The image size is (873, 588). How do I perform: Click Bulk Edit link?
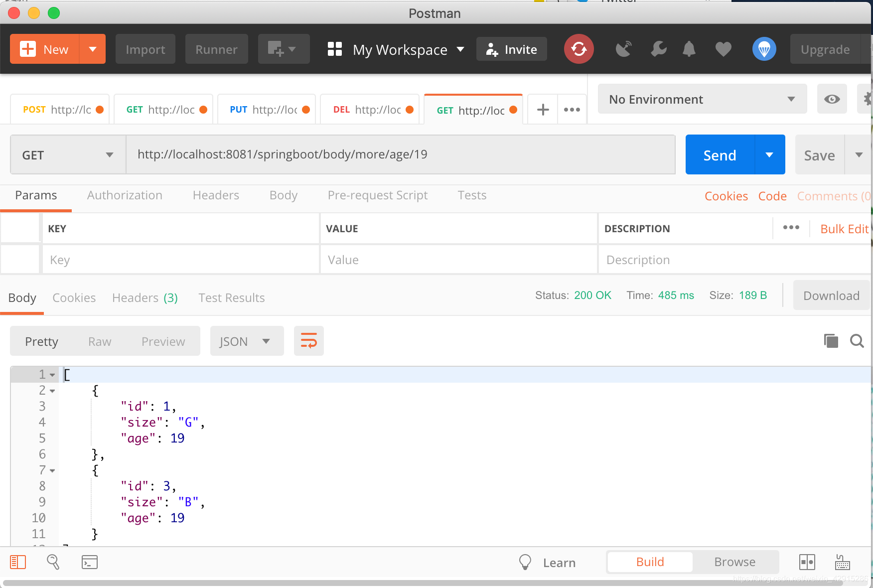coord(844,229)
